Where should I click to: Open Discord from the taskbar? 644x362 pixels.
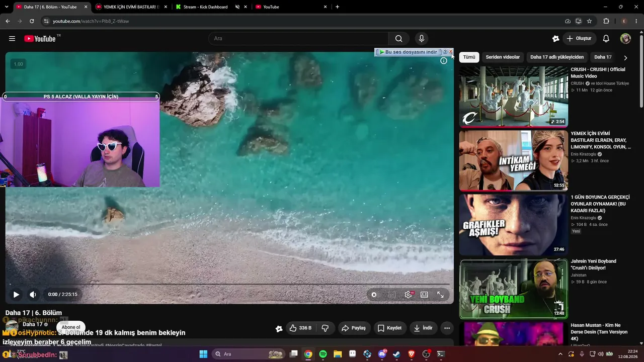(382, 354)
